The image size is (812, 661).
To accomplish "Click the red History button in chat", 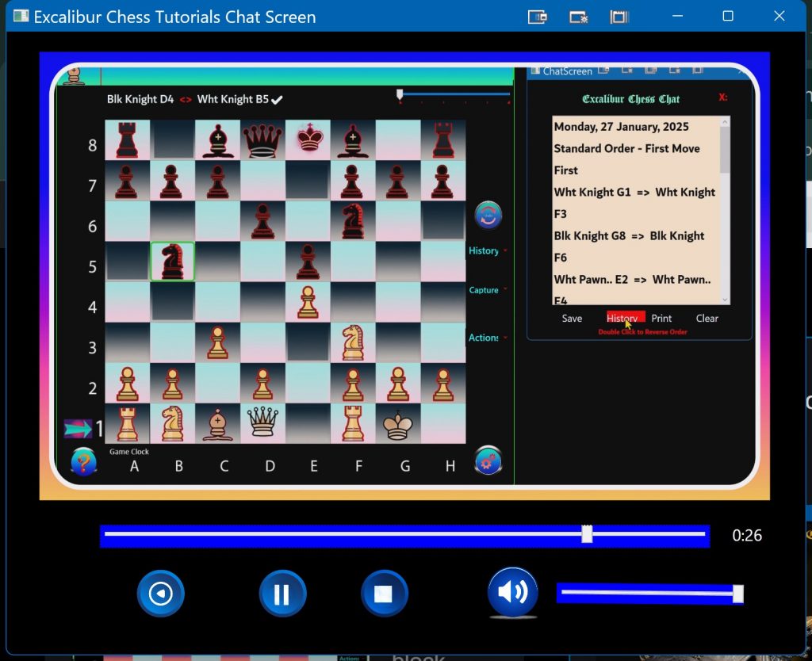I will click(625, 318).
